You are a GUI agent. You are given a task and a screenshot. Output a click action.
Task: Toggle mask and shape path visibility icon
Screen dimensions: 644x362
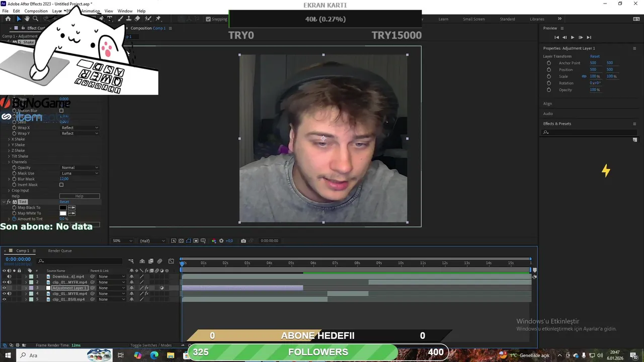[189, 241]
